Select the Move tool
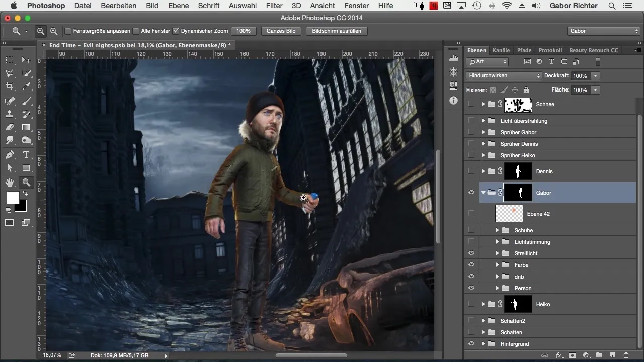Image resolution: width=644 pixels, height=362 pixels. (27, 60)
